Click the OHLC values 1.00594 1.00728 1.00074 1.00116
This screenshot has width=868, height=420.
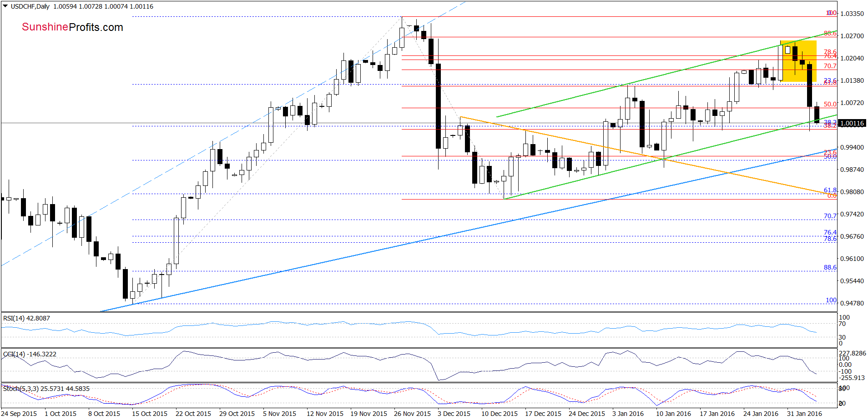[103, 6]
